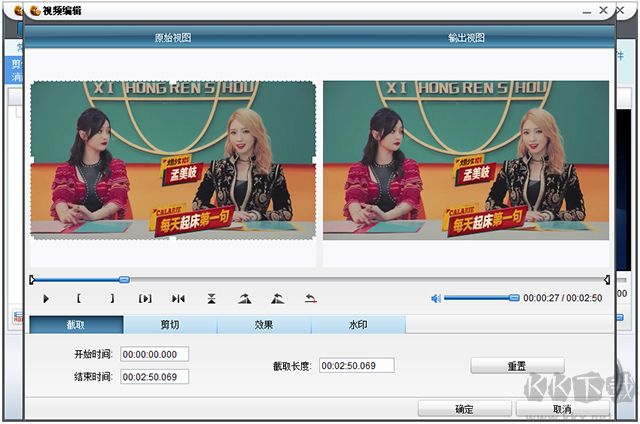The height and width of the screenshot is (424, 640).
Task: Click the output view video preview
Action: coord(466,160)
